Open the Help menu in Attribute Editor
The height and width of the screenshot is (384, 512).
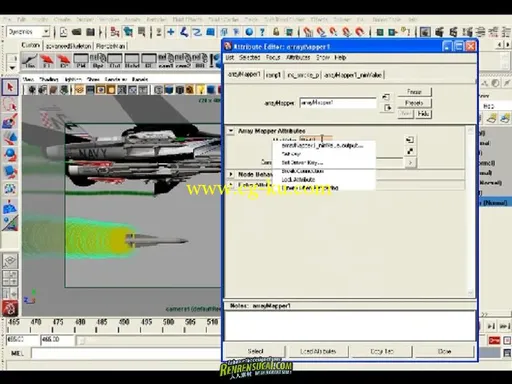(x=340, y=57)
